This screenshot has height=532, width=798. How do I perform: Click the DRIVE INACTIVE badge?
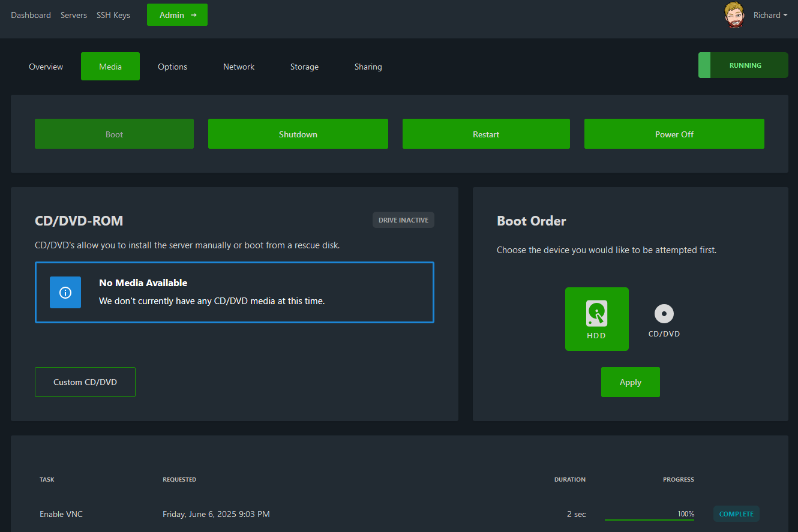tap(403, 220)
